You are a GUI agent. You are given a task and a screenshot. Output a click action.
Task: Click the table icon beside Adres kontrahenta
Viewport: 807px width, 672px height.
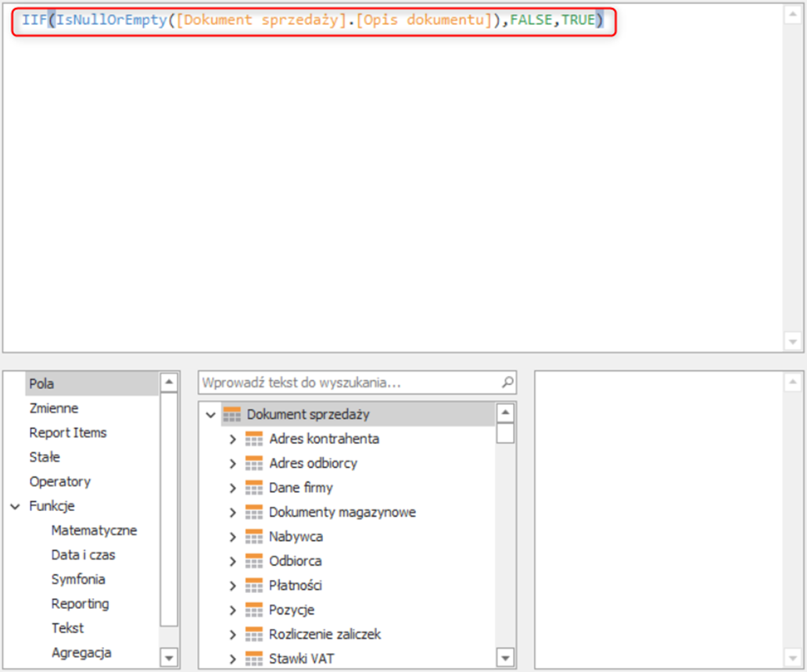[254, 439]
